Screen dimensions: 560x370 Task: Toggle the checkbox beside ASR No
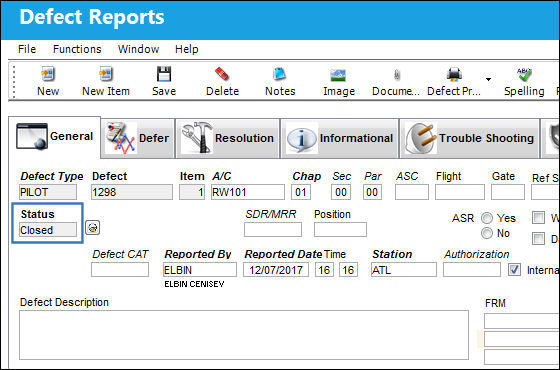click(x=538, y=238)
